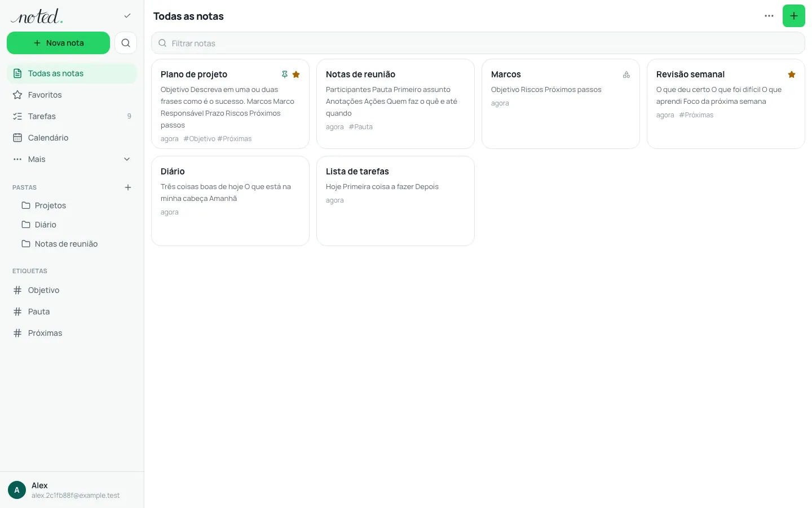Viewport: 812px width, 508px height.
Task: Click the pin icon on Plano de projeto
Action: pos(285,75)
